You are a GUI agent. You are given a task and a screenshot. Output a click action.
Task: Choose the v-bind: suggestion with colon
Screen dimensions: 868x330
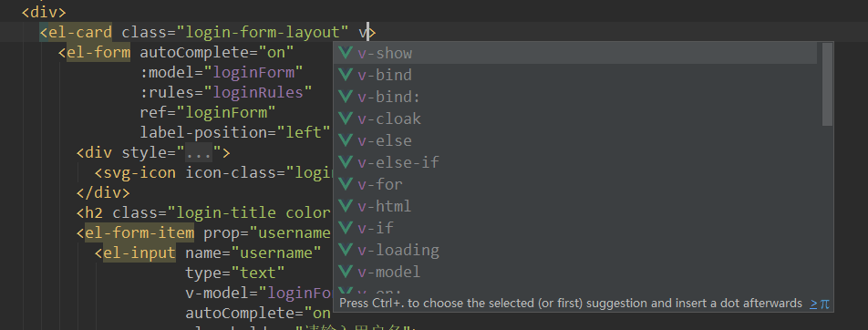(577, 97)
